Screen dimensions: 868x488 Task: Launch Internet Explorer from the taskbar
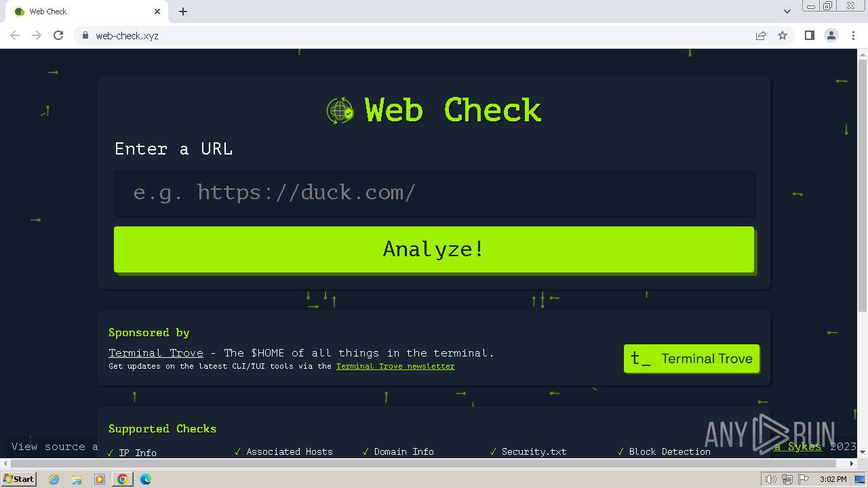pyautogui.click(x=54, y=479)
